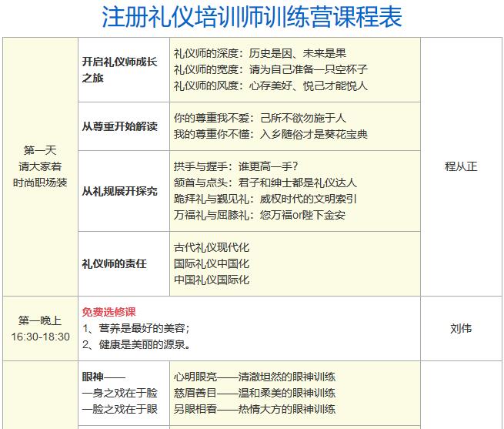Select the 万福礼与屈膝礼 line
Viewport: 504px width, 429px height.
point(260,215)
